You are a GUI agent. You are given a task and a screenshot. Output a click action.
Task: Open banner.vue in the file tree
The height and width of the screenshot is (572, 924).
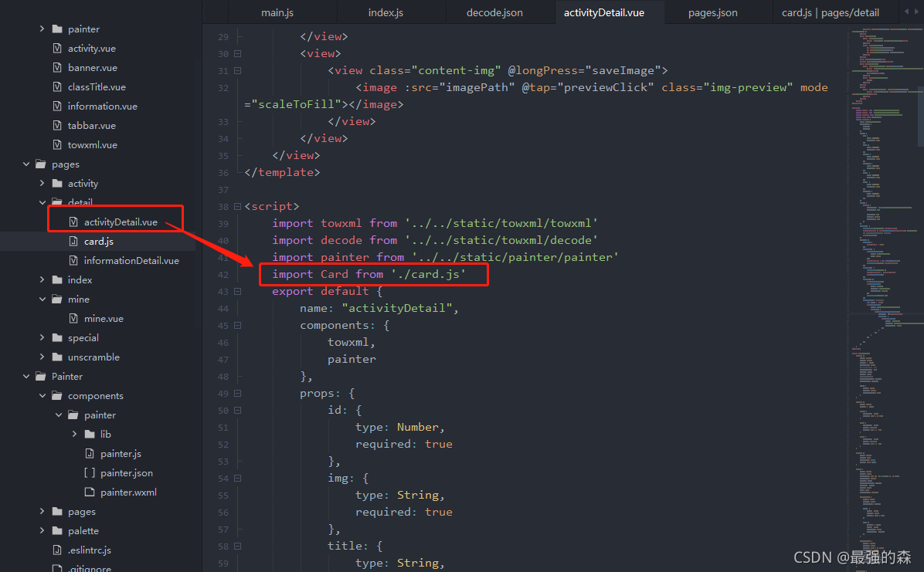coord(93,68)
